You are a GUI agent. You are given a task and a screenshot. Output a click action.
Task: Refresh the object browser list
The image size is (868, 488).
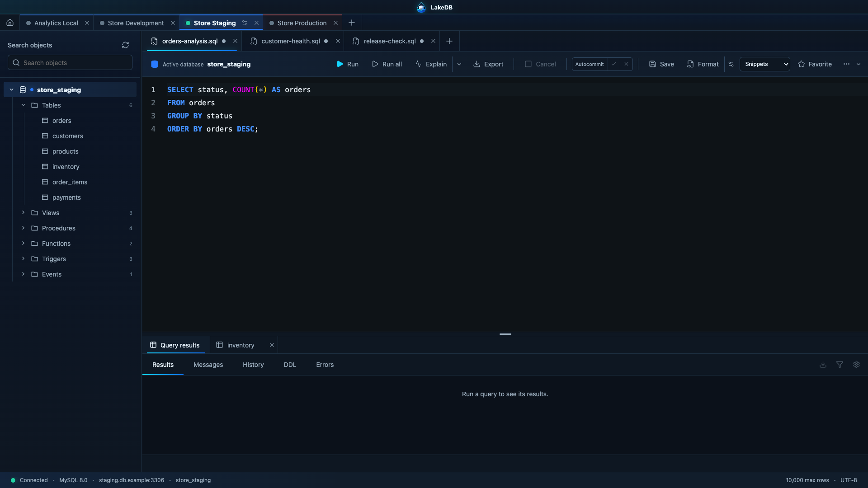point(125,45)
